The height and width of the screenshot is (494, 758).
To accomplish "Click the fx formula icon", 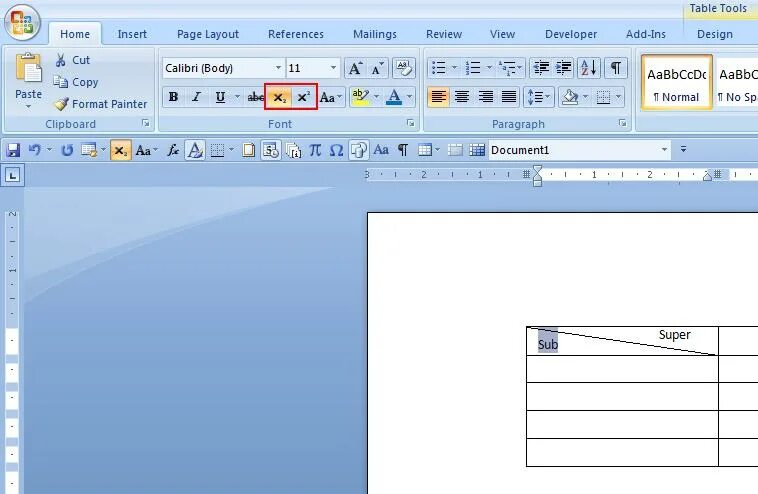I will tap(173, 150).
